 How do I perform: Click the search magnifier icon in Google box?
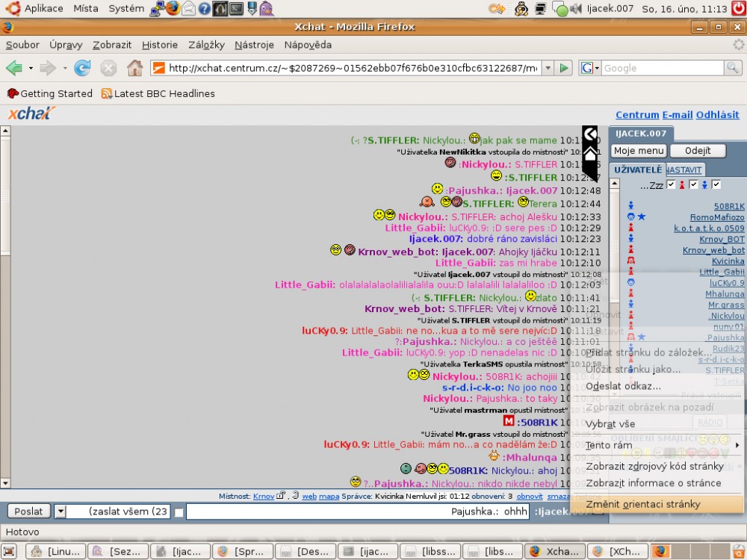coord(734,68)
